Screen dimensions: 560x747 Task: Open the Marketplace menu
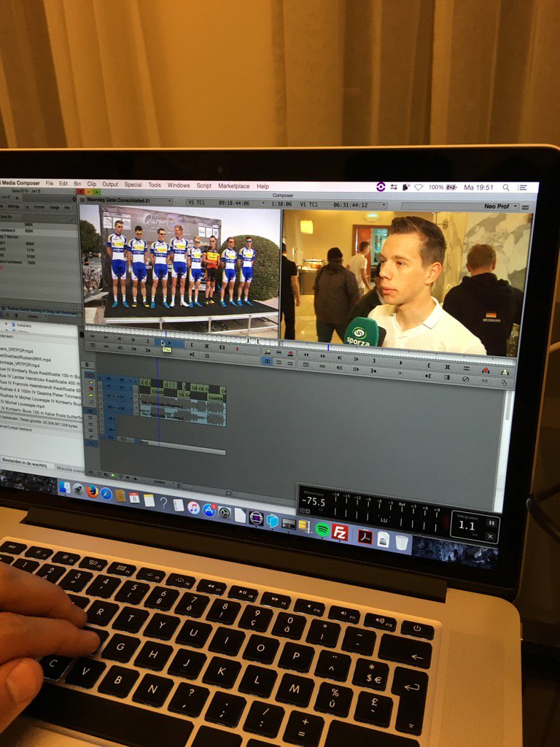pyautogui.click(x=234, y=186)
